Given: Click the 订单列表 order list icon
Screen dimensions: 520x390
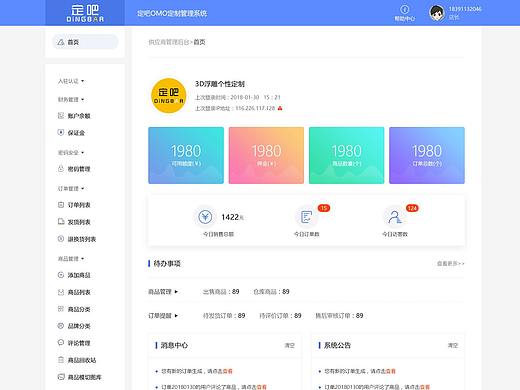Looking at the screenshot, I should pyautogui.click(x=61, y=205).
